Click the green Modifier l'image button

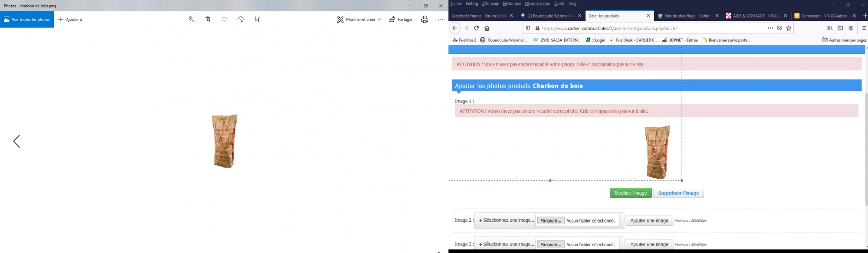tap(630, 193)
